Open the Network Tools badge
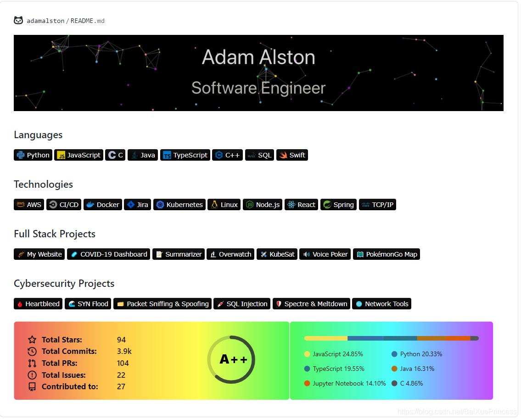Screen dimensions: 521x420 [x=382, y=304]
